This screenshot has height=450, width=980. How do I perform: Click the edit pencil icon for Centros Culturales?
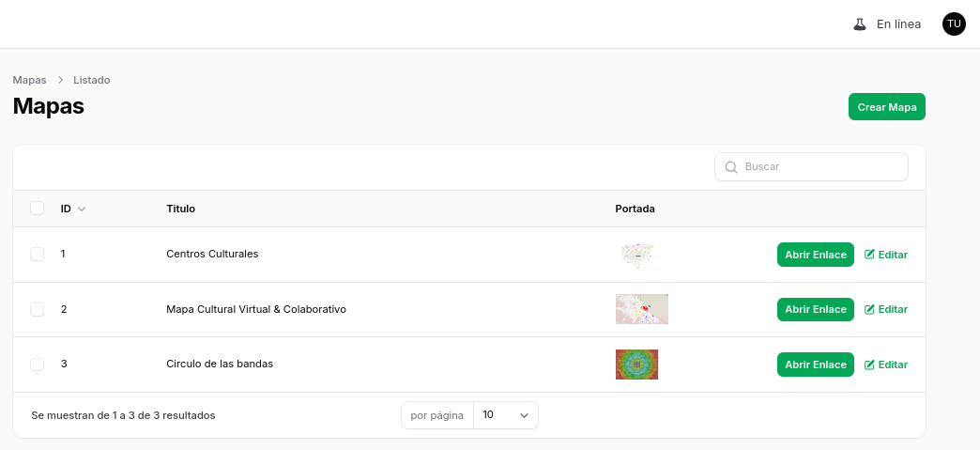point(869,254)
